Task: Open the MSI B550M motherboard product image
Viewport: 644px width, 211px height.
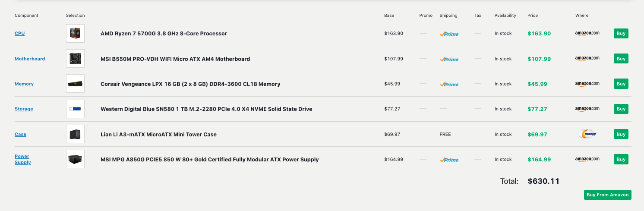Action: (75, 59)
